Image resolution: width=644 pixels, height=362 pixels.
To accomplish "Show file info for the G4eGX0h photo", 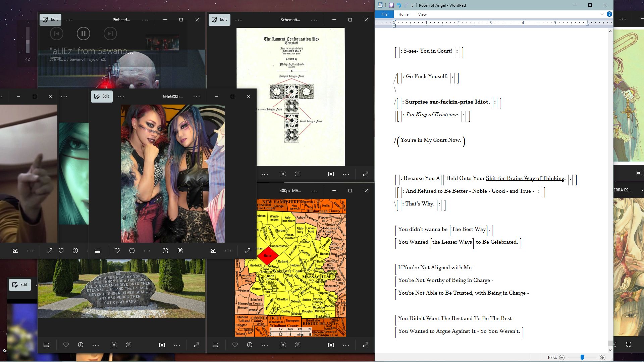I will click(132, 251).
